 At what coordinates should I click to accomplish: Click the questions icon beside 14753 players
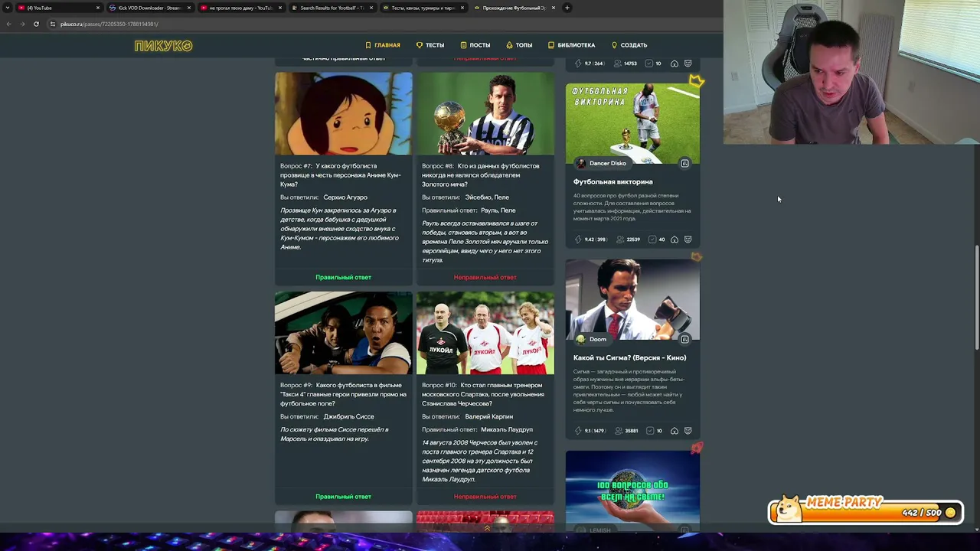[649, 64]
